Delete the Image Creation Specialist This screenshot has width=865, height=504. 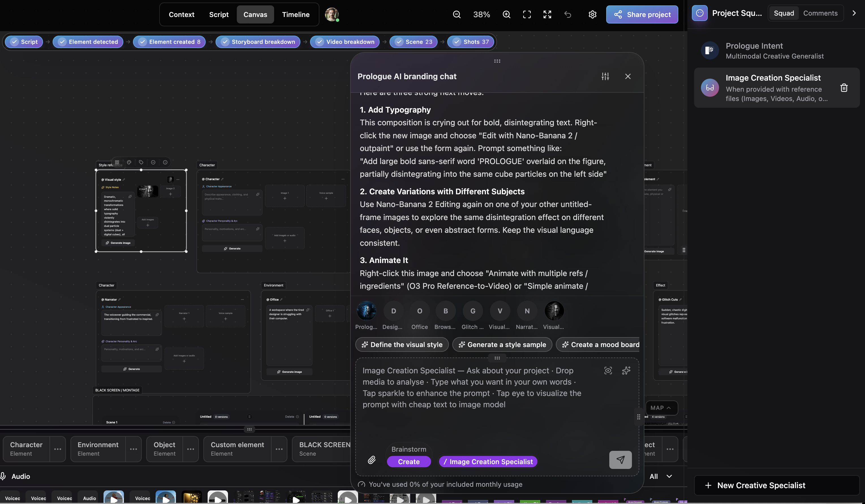[x=844, y=88]
